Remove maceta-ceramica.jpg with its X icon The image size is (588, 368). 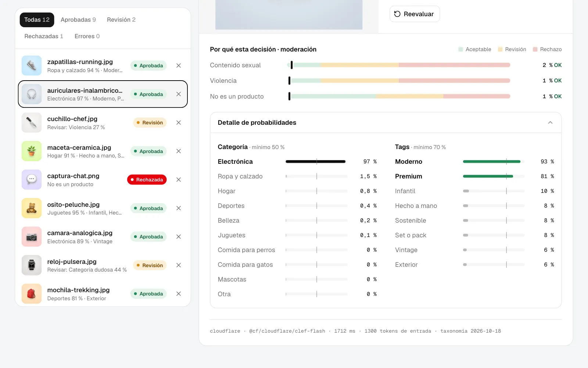tap(179, 151)
